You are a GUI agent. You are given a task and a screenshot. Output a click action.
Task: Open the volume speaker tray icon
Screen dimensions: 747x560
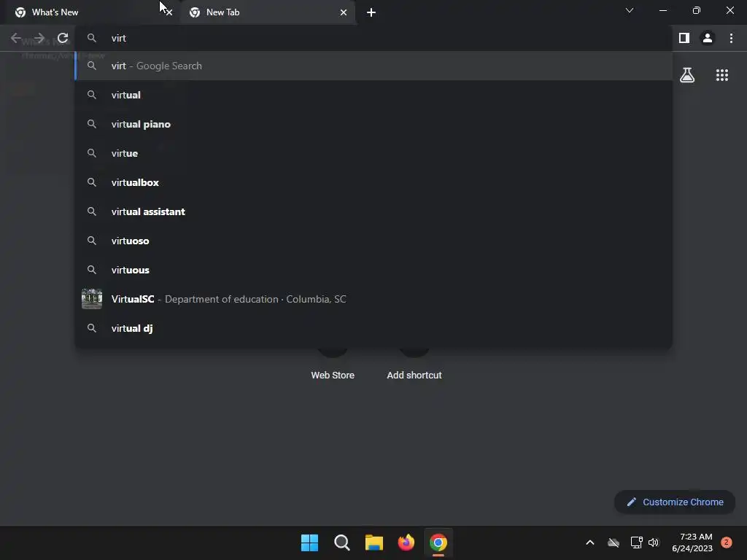pos(654,542)
